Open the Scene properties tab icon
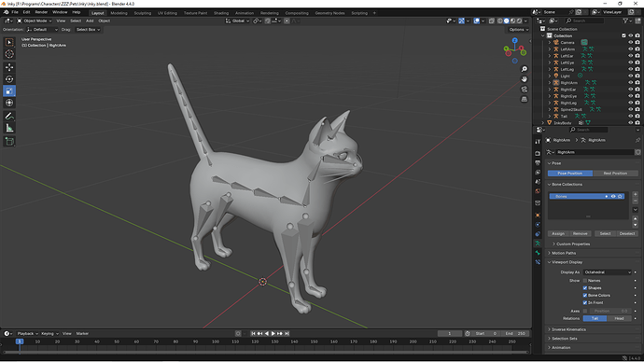Viewport: 644px width, 362px height. [x=538, y=181]
